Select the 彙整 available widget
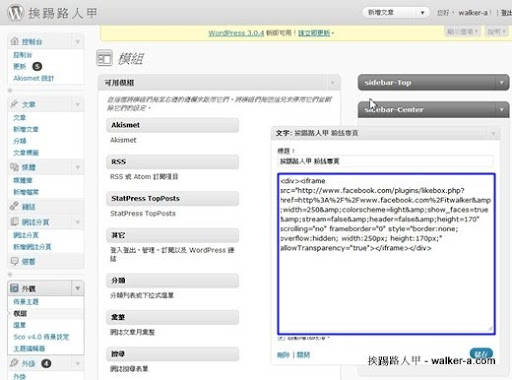 tap(172, 317)
